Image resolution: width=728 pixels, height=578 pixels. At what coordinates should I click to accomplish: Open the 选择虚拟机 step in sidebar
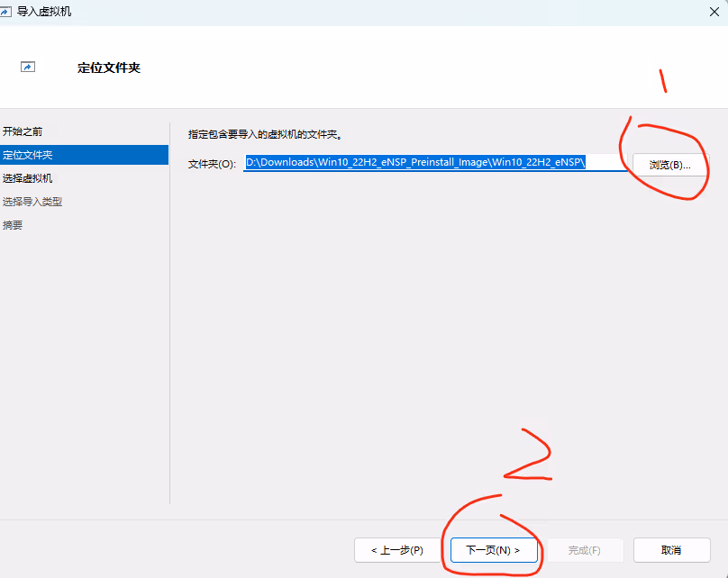pos(28,178)
